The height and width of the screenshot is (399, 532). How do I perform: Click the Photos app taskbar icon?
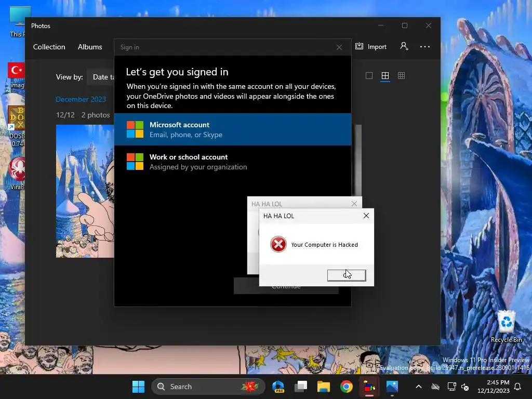coord(392,387)
